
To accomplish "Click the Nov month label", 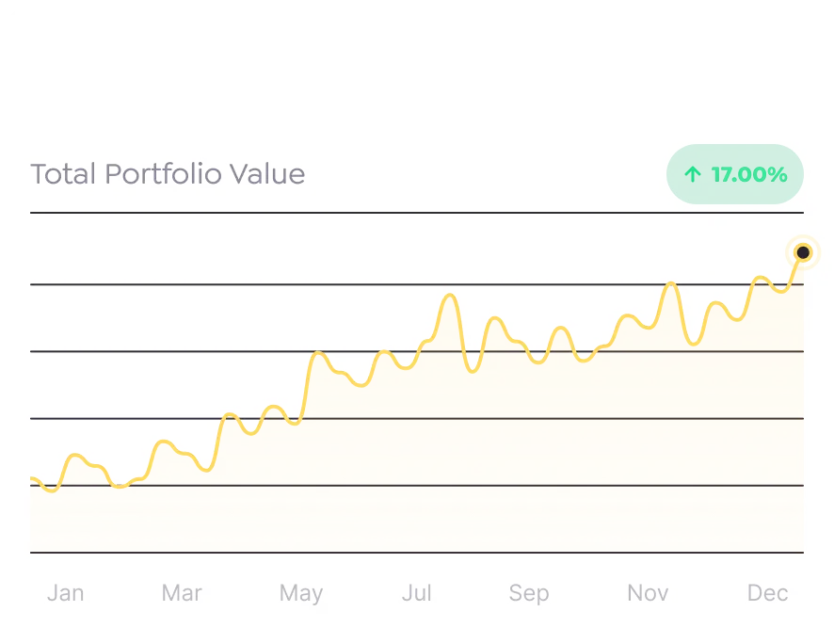I will coord(648,593).
